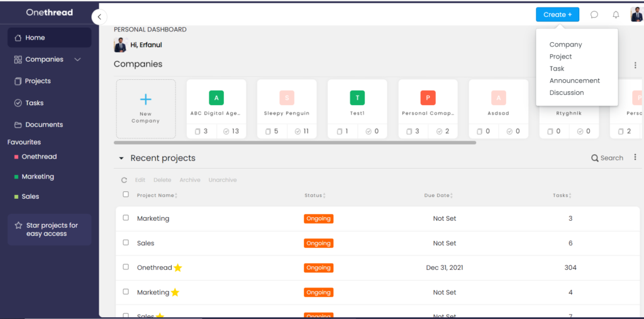Check the box for Onethread row

(126, 267)
